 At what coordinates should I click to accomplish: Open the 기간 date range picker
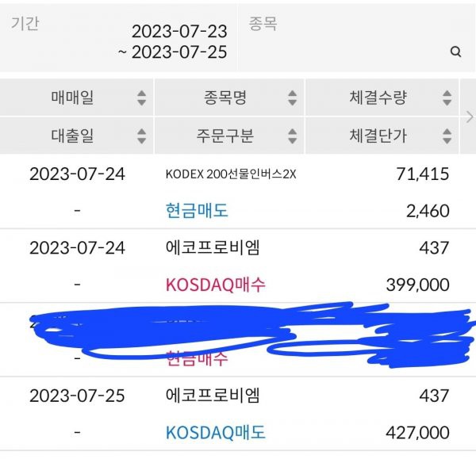[118, 38]
